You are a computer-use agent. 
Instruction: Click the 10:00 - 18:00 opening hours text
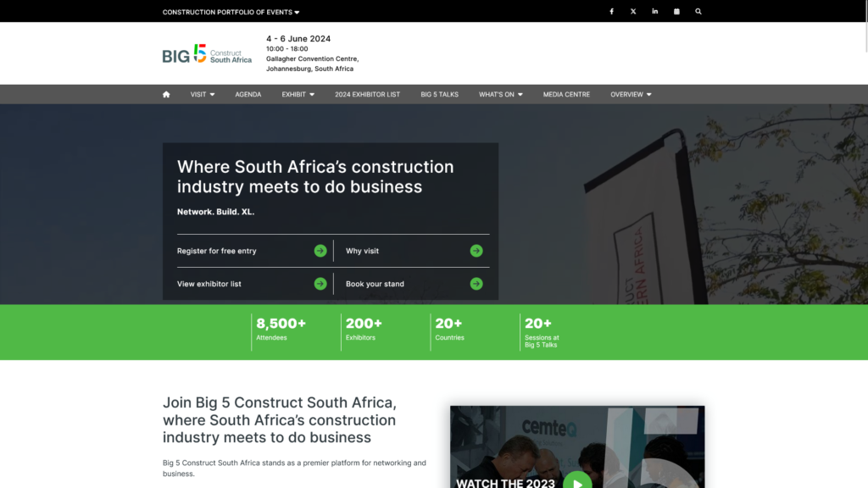[x=287, y=48]
